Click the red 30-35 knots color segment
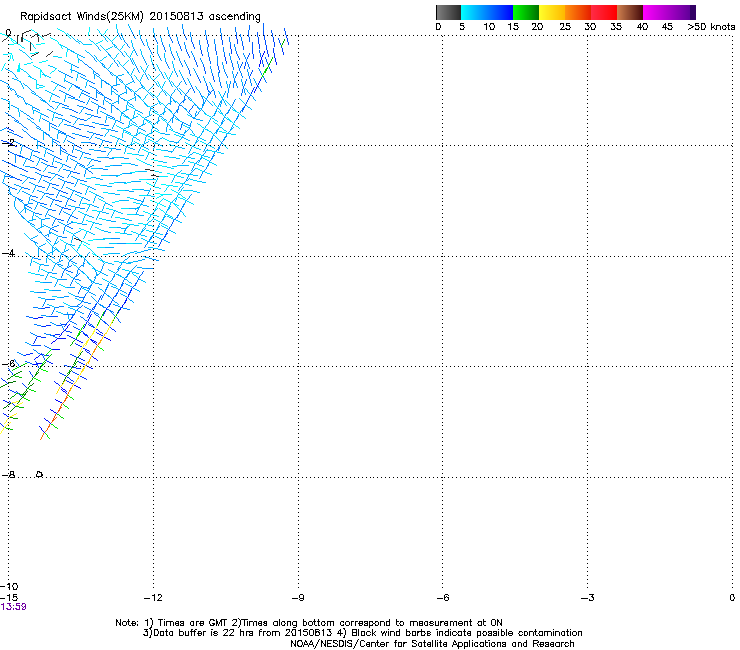Screen dimensions: 740x650 [604, 12]
